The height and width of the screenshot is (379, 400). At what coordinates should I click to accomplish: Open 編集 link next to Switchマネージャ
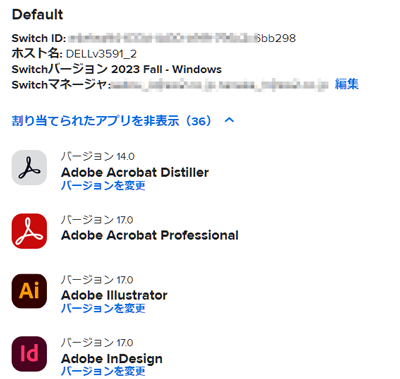(347, 84)
